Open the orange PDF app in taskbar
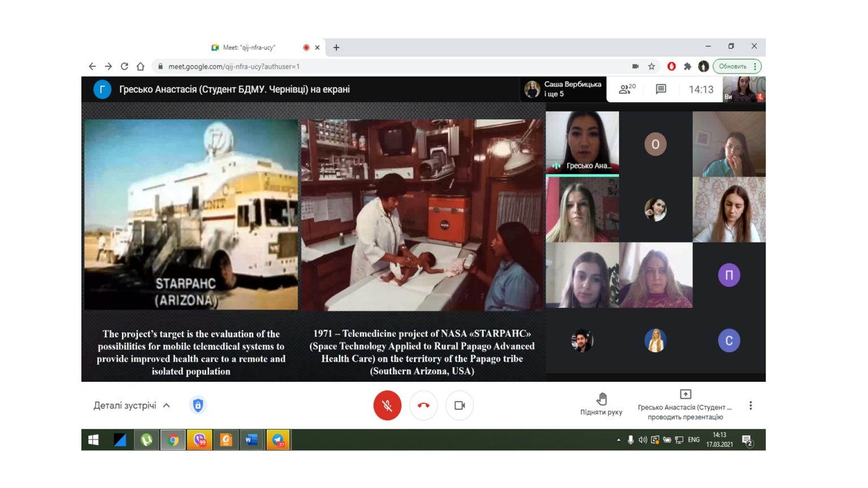This screenshot has height=488, width=868. (226, 440)
